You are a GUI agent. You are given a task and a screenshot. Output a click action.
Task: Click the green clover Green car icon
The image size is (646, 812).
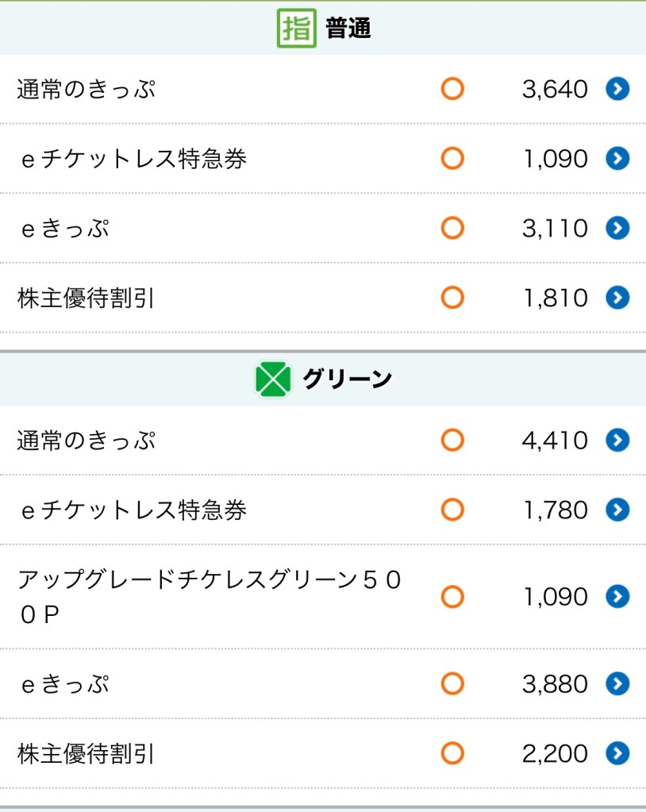273,379
